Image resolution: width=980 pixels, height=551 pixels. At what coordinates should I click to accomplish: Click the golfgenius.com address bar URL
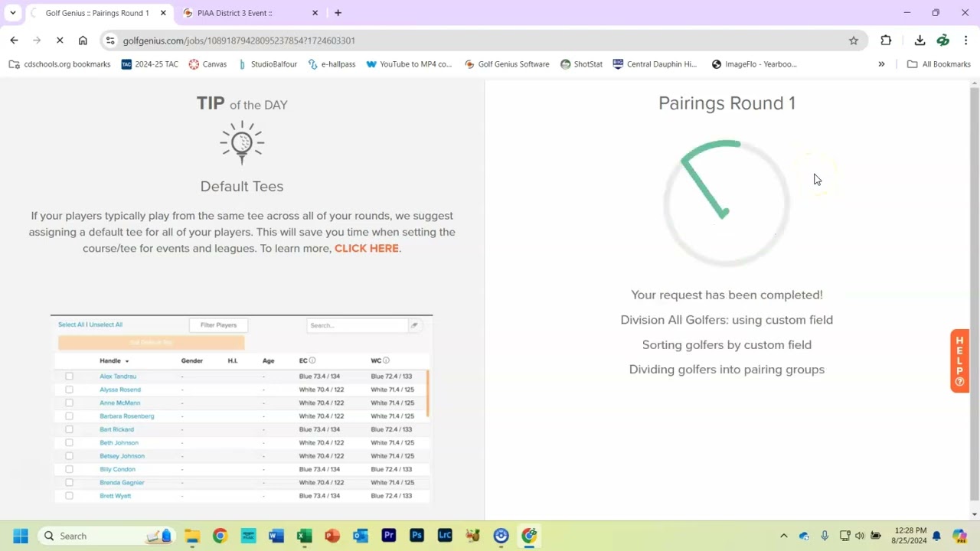238,41
